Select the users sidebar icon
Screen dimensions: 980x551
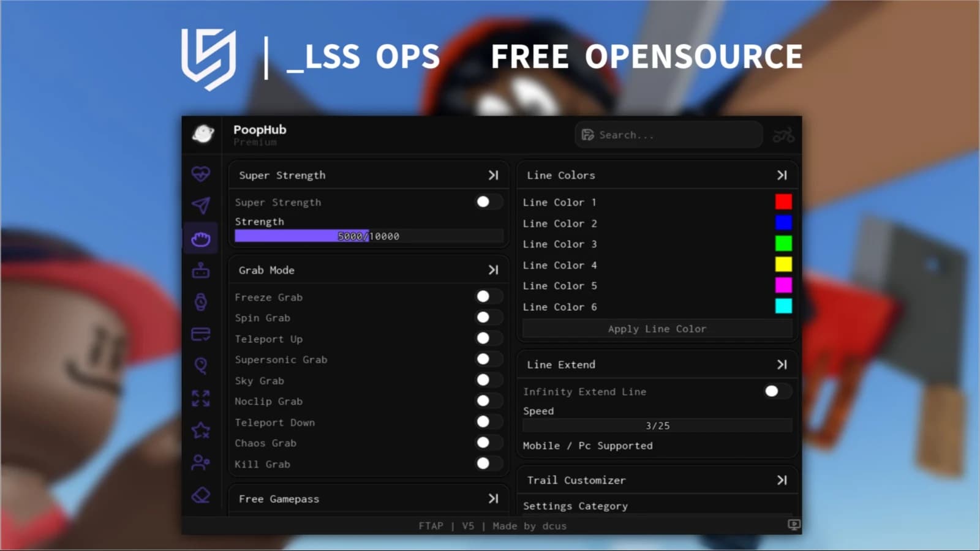click(x=201, y=462)
